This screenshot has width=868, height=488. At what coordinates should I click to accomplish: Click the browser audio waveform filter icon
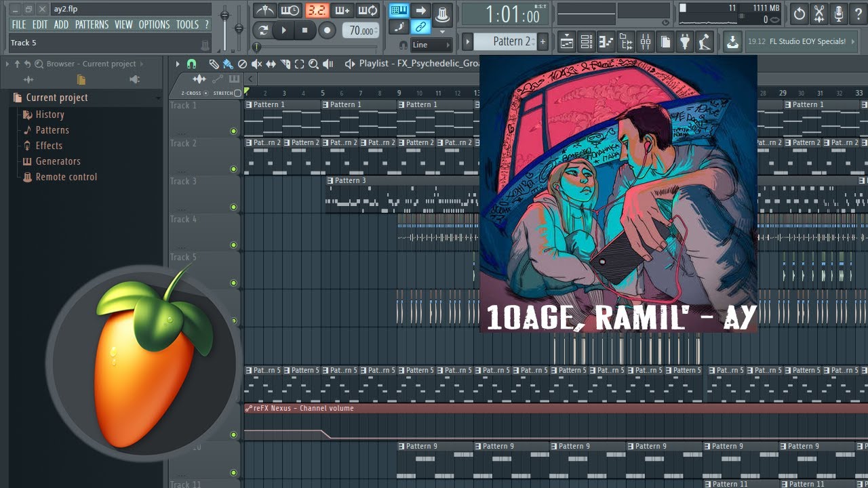pos(28,79)
